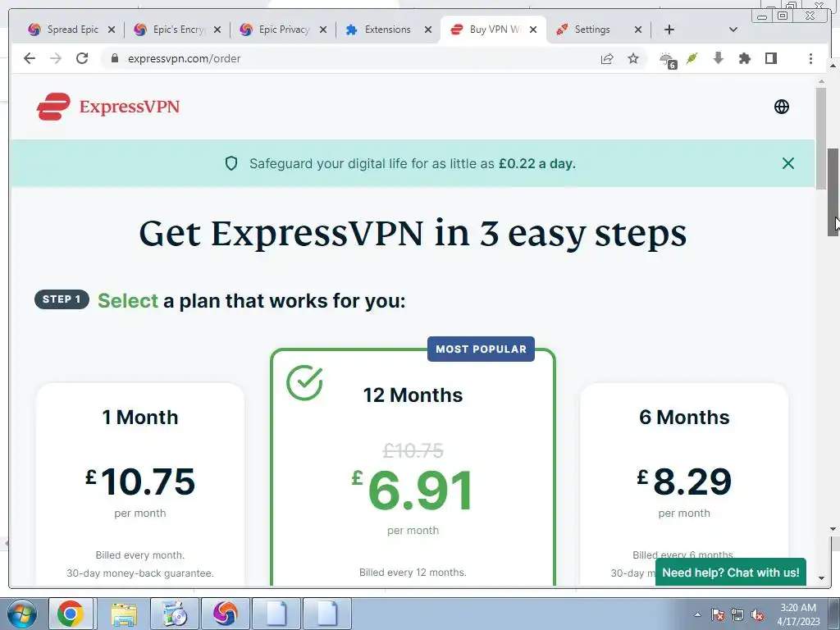Click the padlock site info icon
The height and width of the screenshot is (630, 840).
click(114, 58)
